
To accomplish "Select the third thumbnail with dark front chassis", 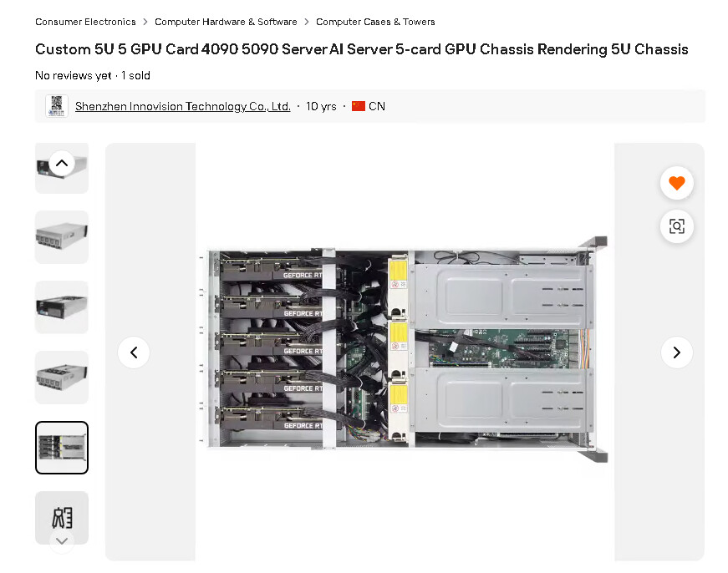I will pyautogui.click(x=62, y=307).
